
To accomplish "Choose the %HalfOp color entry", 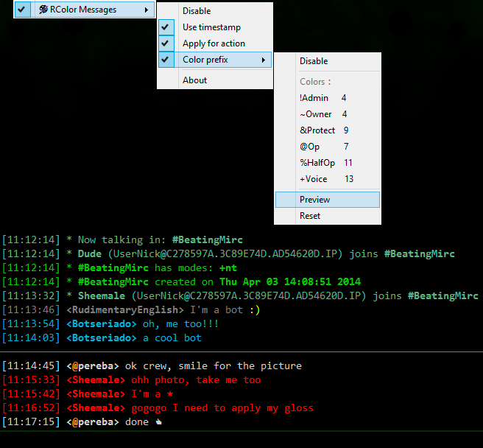I will [328, 163].
